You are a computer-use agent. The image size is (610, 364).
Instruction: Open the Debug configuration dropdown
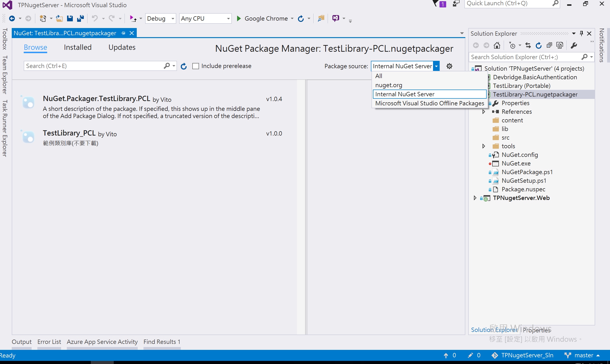[173, 18]
